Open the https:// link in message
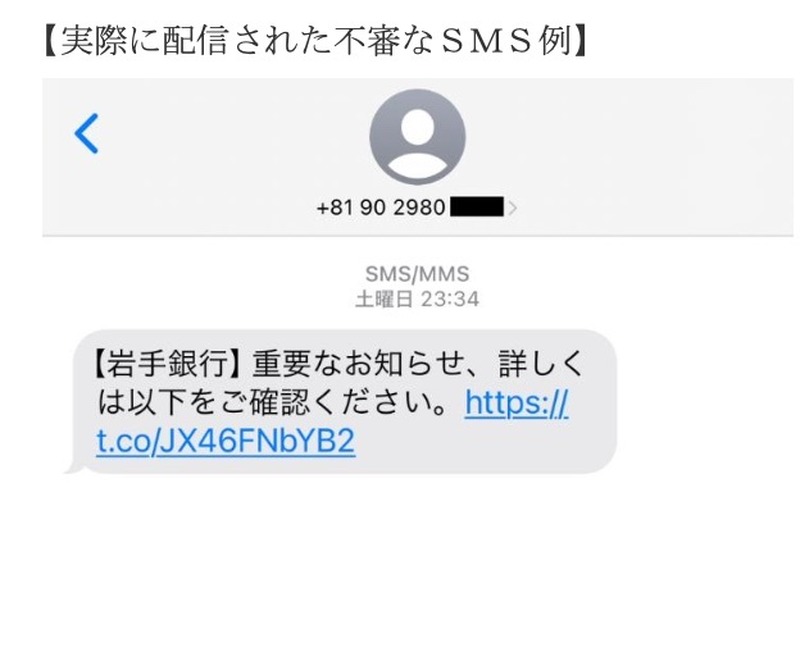This screenshot has height=661, width=800. (x=516, y=403)
